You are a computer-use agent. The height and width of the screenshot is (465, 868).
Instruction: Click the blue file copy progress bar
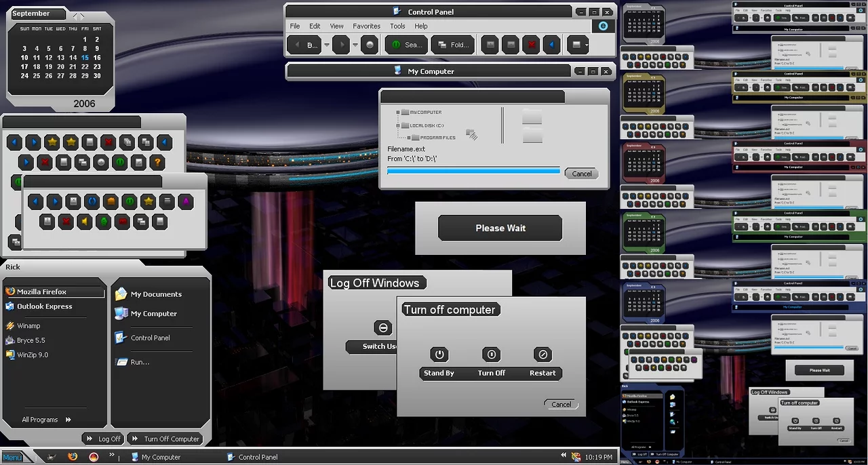(x=473, y=171)
